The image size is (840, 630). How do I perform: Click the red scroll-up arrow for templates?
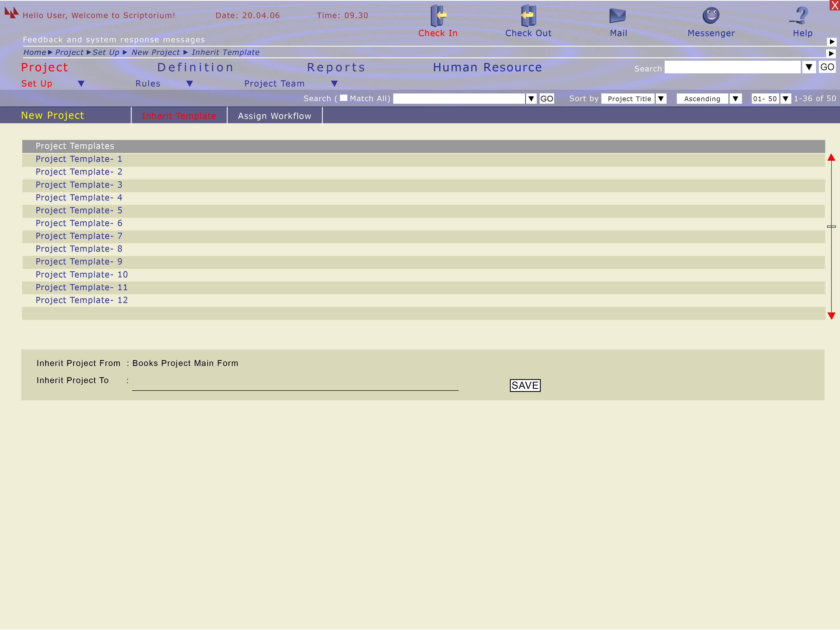tap(831, 157)
